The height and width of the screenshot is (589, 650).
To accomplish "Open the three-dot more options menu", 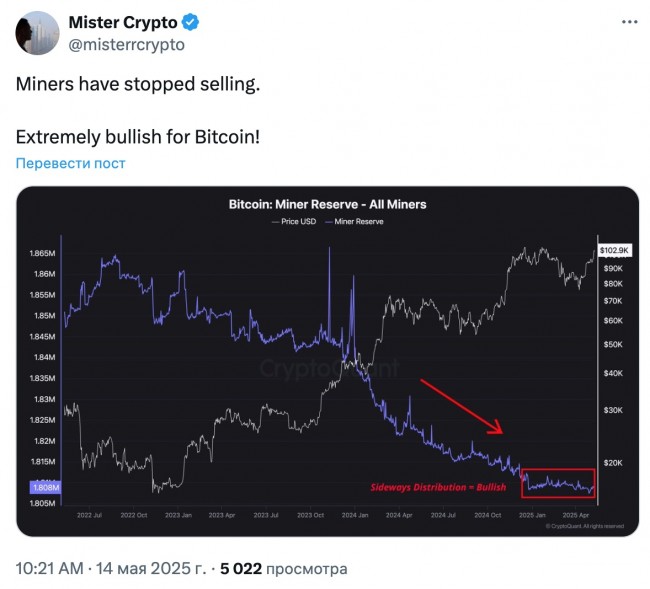I will click(629, 22).
